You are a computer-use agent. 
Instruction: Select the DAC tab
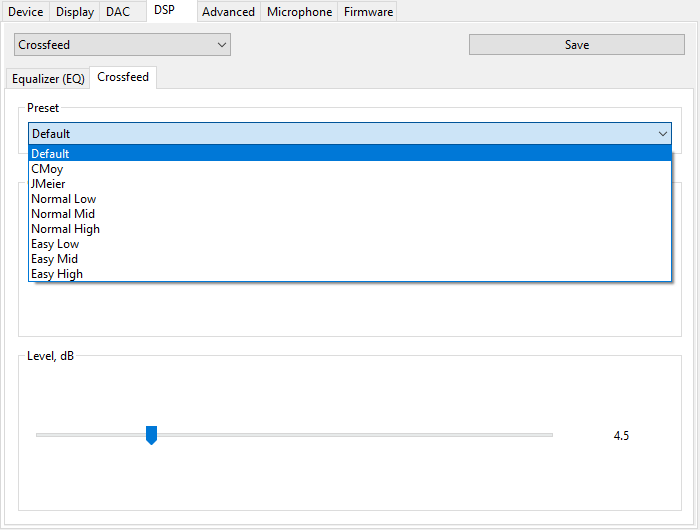(118, 12)
